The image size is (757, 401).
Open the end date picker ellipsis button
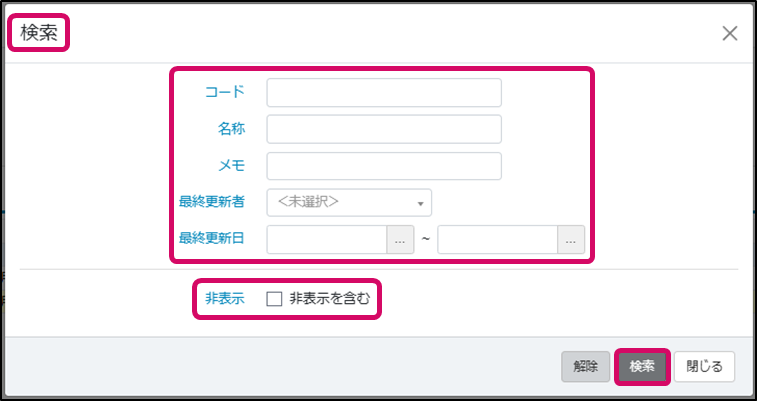pyautogui.click(x=571, y=240)
